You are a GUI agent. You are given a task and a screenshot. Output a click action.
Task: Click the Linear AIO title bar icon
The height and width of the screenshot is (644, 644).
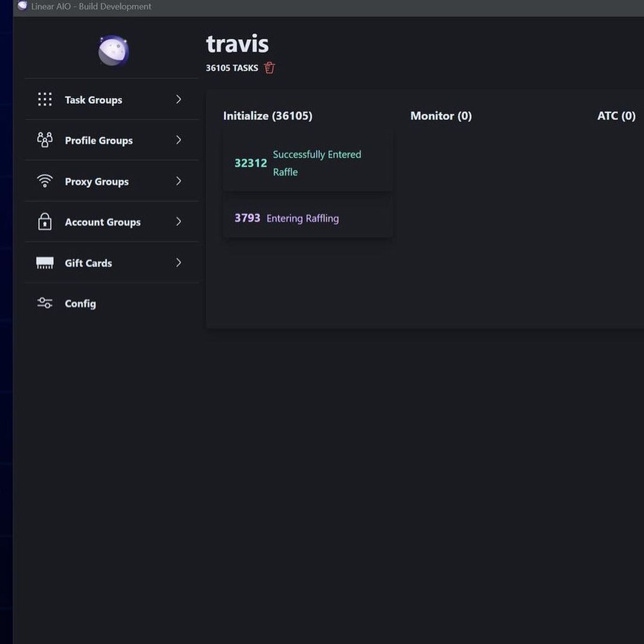(x=23, y=6)
